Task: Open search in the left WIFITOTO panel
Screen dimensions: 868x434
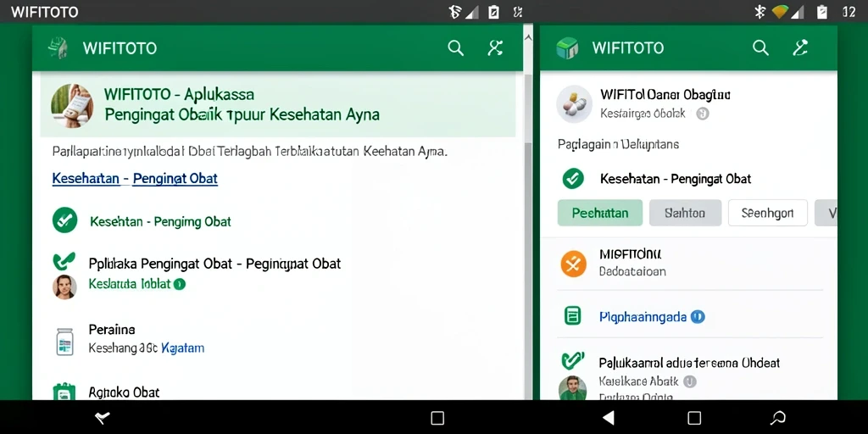Action: click(x=455, y=48)
